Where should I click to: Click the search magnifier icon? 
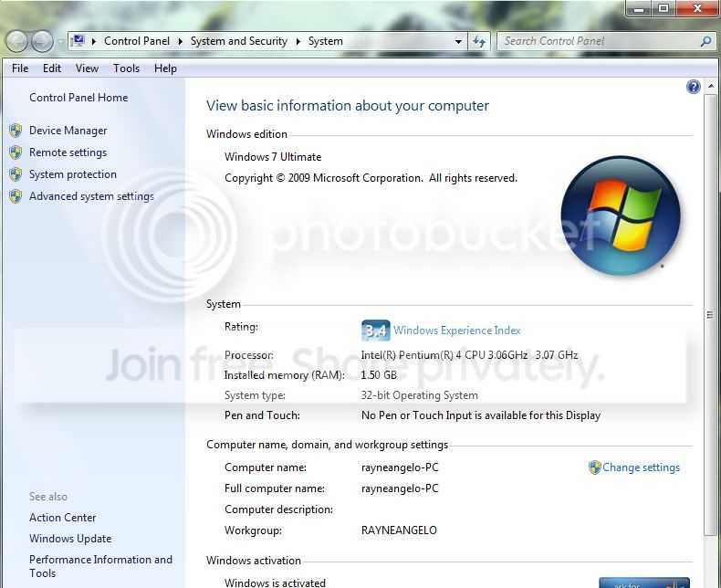coord(705,41)
